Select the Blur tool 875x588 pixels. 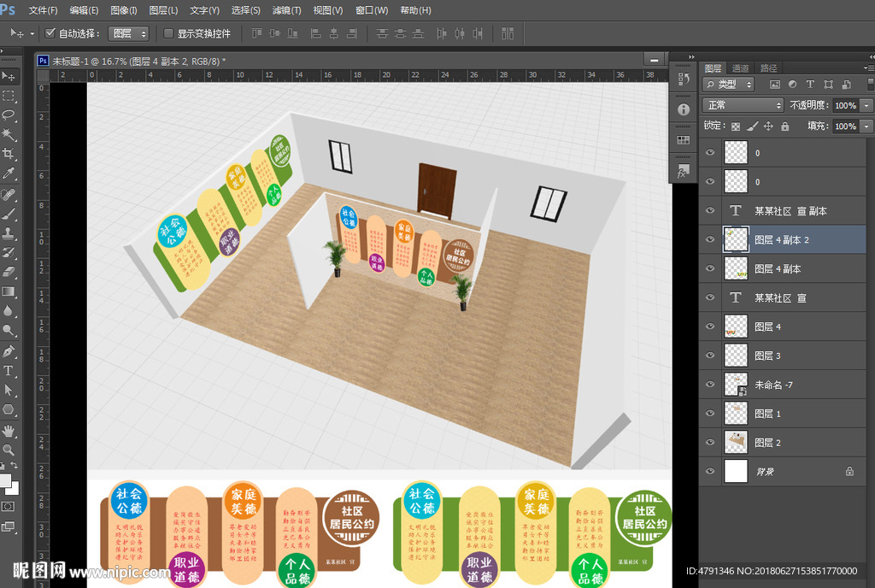[9, 311]
